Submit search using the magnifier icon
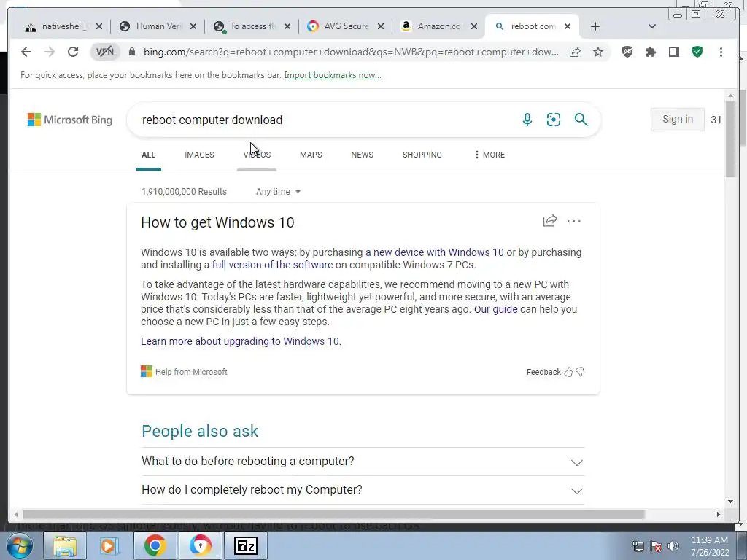Viewport: 747px width, 560px height. [x=581, y=120]
